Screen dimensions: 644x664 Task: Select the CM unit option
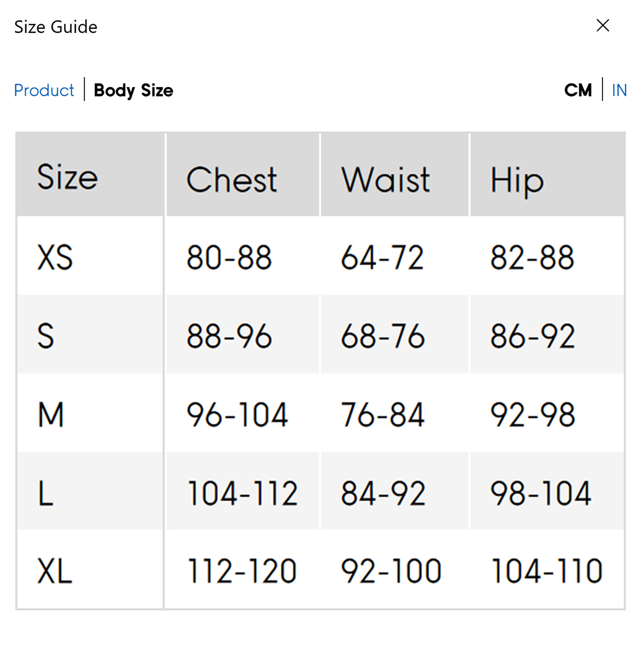(578, 90)
